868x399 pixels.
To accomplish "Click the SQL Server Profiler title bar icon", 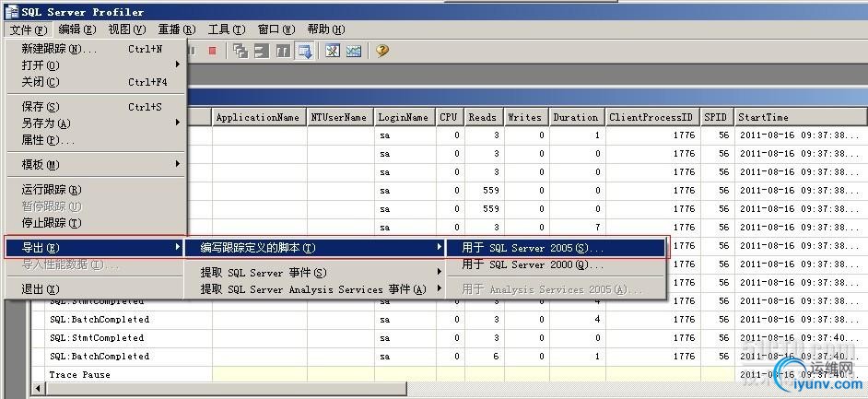I will pyautogui.click(x=11, y=11).
